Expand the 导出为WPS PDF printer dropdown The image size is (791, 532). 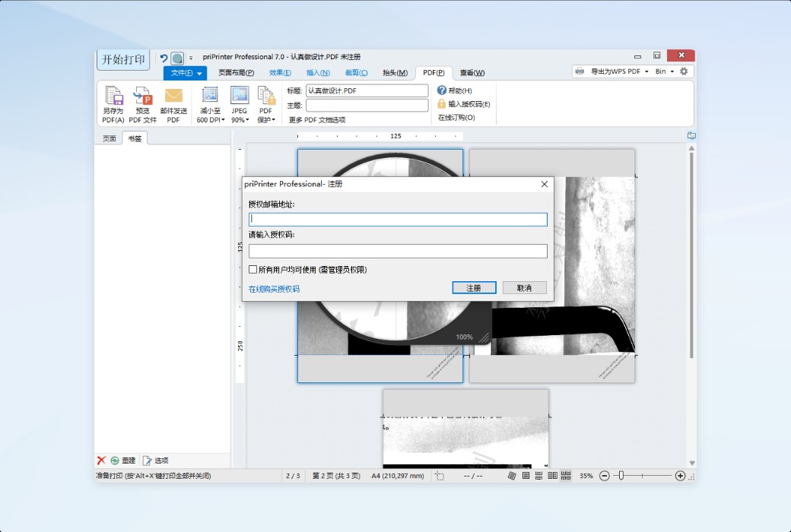click(646, 71)
